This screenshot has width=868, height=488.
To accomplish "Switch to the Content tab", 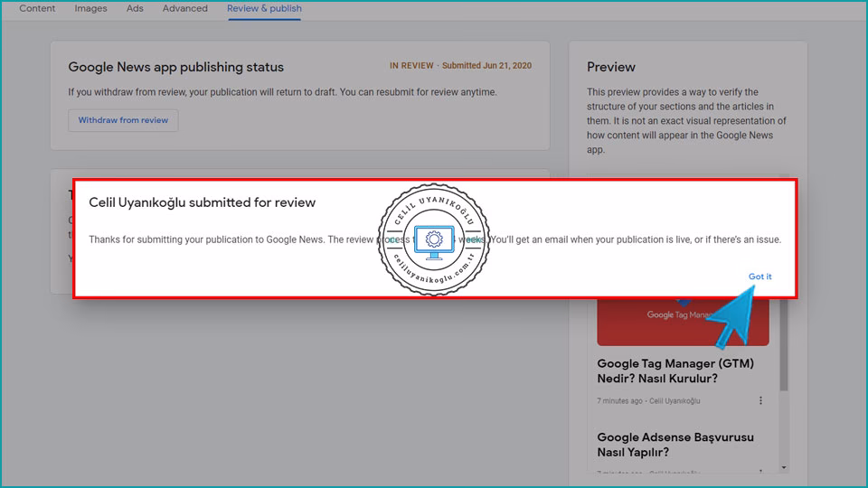I will [37, 9].
